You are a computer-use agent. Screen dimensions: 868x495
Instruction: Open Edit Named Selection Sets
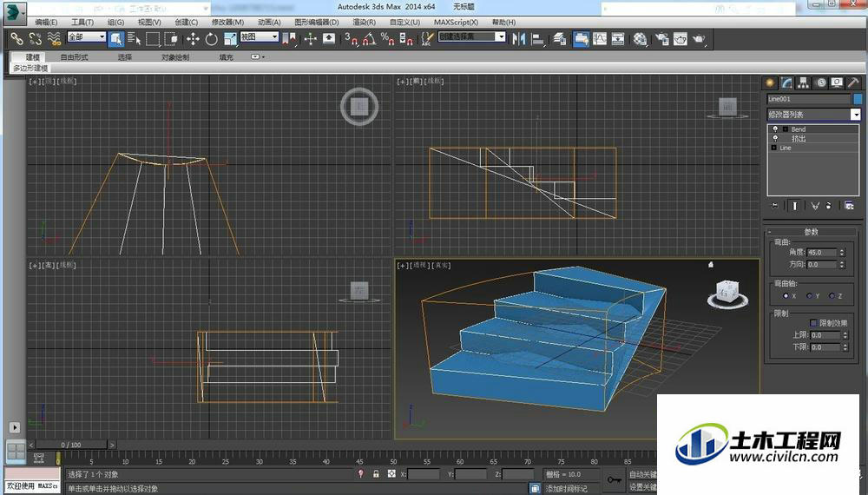(427, 39)
